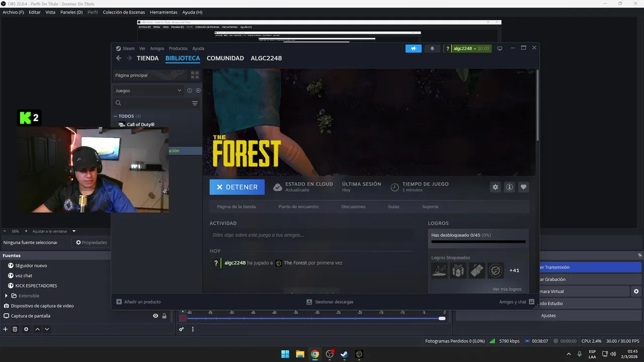644x362 pixels.
Task: Add a source with the plus icon
Action: tap(6, 329)
